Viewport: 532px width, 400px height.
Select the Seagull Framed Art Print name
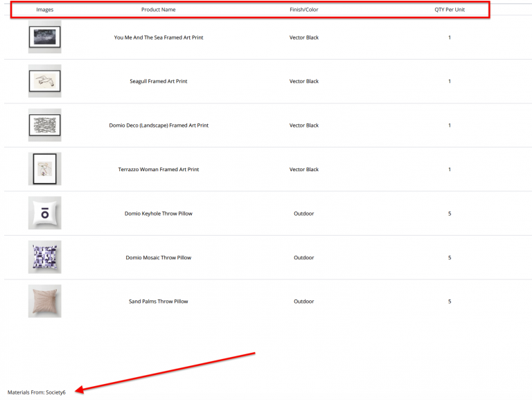click(x=158, y=81)
